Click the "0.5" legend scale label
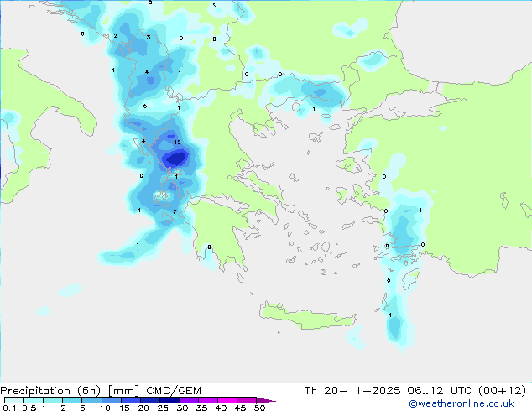Viewport: 532px width, 411px height. click(x=29, y=408)
